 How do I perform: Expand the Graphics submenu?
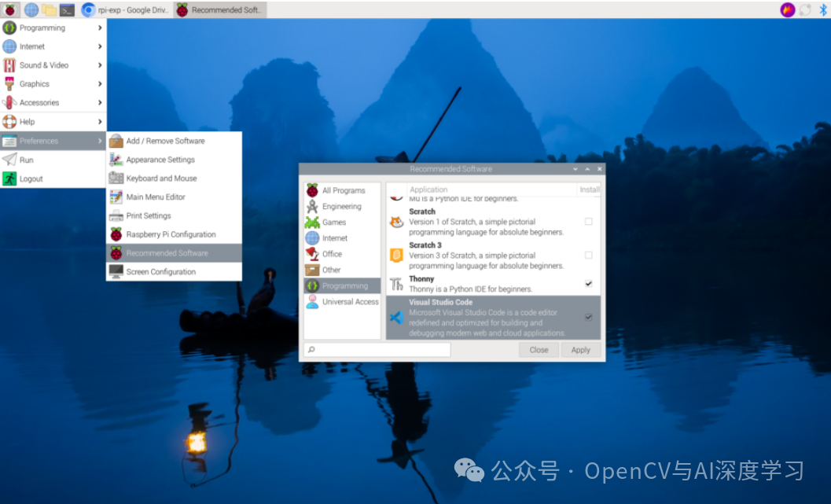[x=35, y=83]
